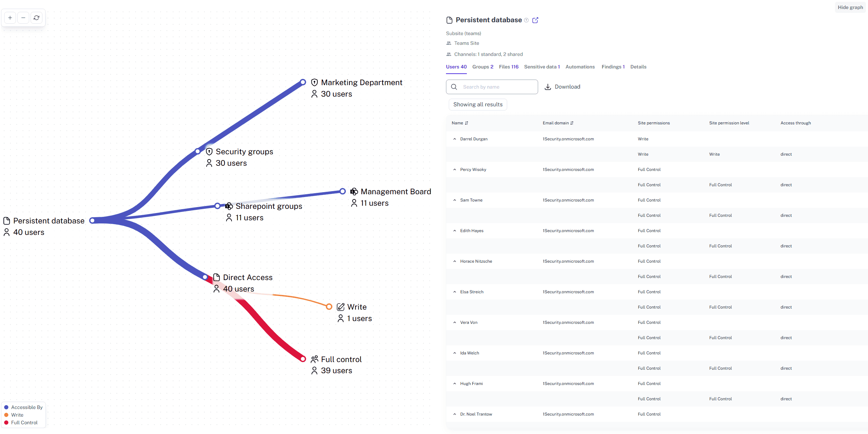Switch to the Files 116 tab
This screenshot has height=434, width=868.
509,66
